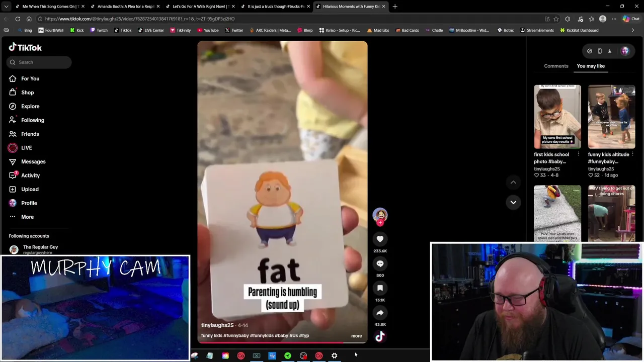
Task: Open 'first kids school photo' video thumbnail
Action: (557, 117)
